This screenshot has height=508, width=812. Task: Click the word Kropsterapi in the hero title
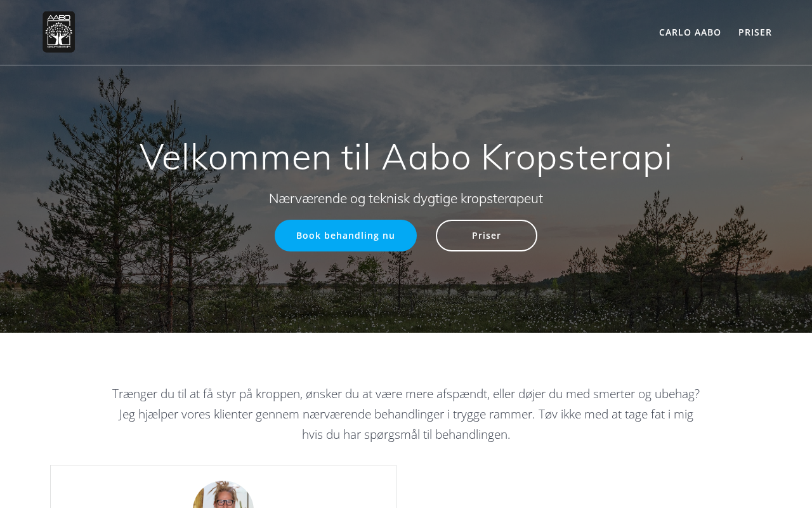577,157
